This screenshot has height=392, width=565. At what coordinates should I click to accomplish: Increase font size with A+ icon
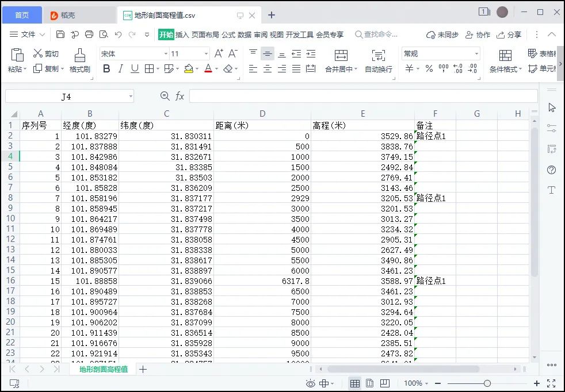(219, 53)
